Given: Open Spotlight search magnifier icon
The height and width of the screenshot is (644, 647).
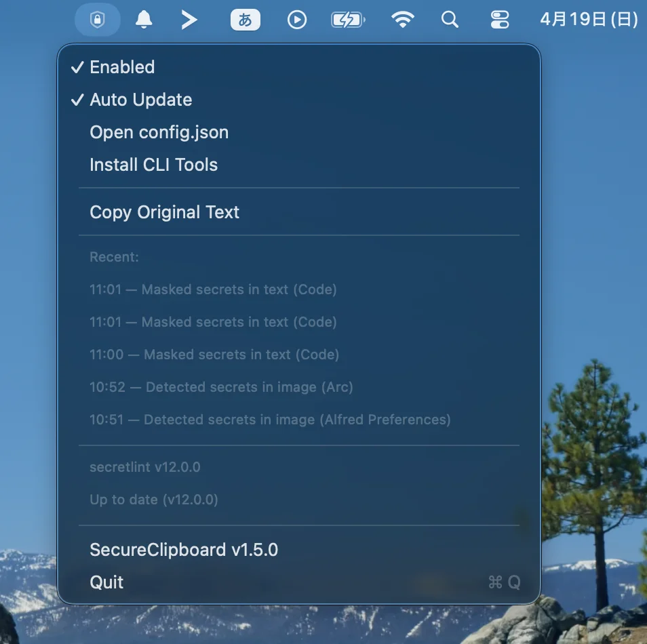Looking at the screenshot, I should pyautogui.click(x=450, y=20).
